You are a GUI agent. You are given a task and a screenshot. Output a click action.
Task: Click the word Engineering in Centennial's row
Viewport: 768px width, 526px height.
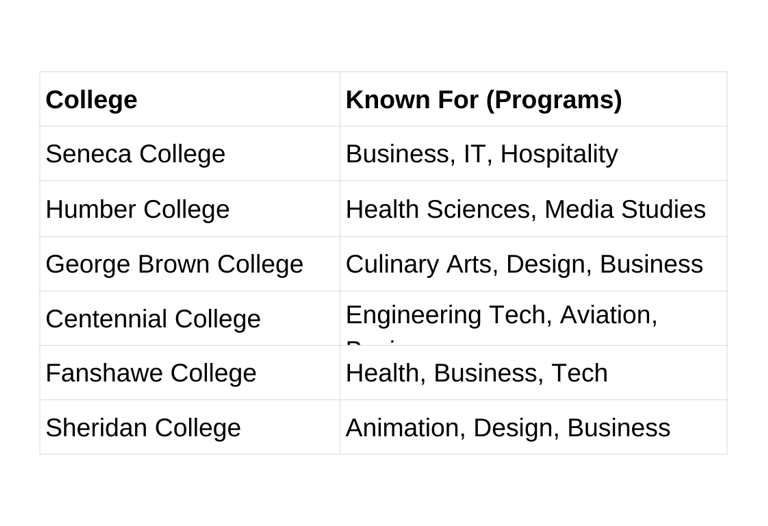click(x=408, y=316)
